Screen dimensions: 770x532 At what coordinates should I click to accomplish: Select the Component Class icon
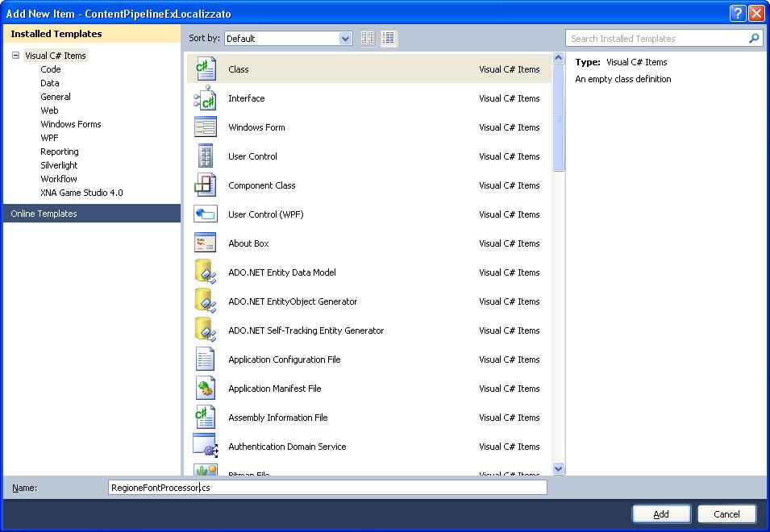coord(206,185)
